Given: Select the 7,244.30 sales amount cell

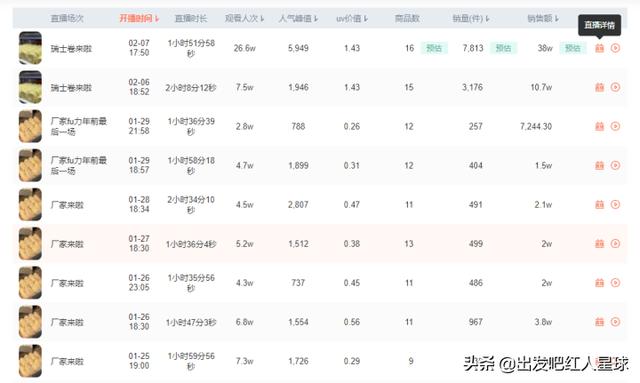Looking at the screenshot, I should pos(536,127).
